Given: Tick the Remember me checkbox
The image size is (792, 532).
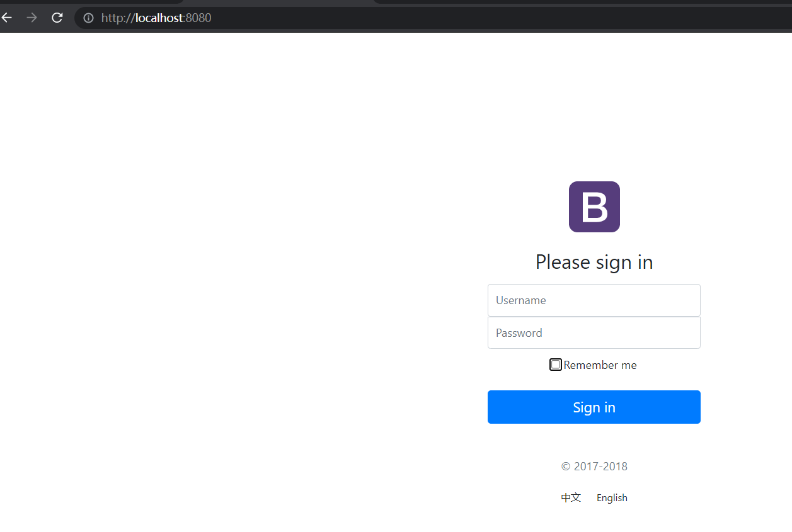Looking at the screenshot, I should (556, 365).
